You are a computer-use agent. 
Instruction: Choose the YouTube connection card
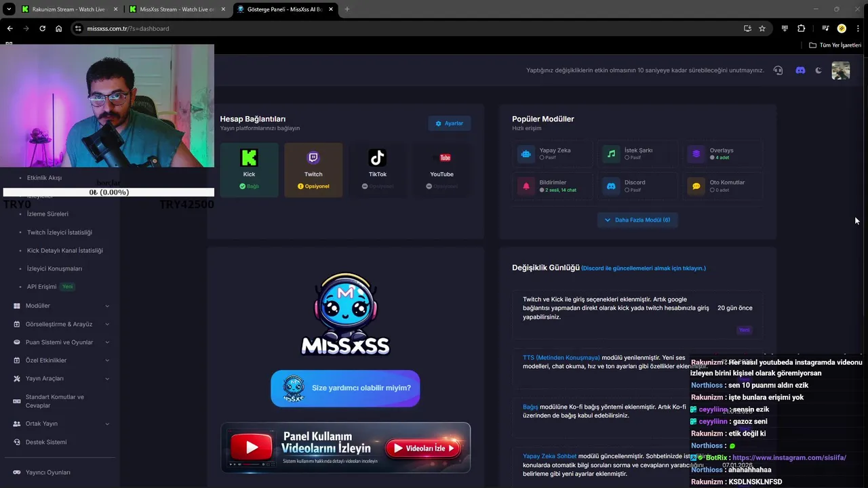coord(441,169)
